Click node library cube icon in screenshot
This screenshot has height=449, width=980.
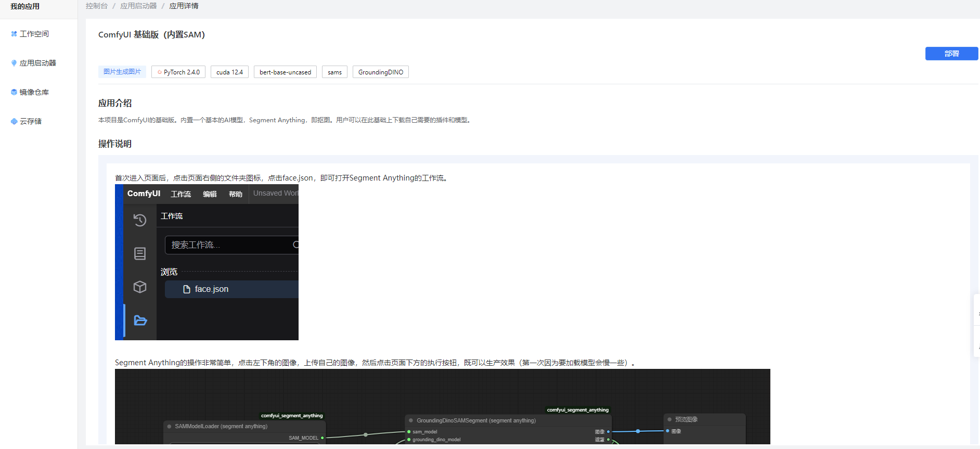click(140, 287)
